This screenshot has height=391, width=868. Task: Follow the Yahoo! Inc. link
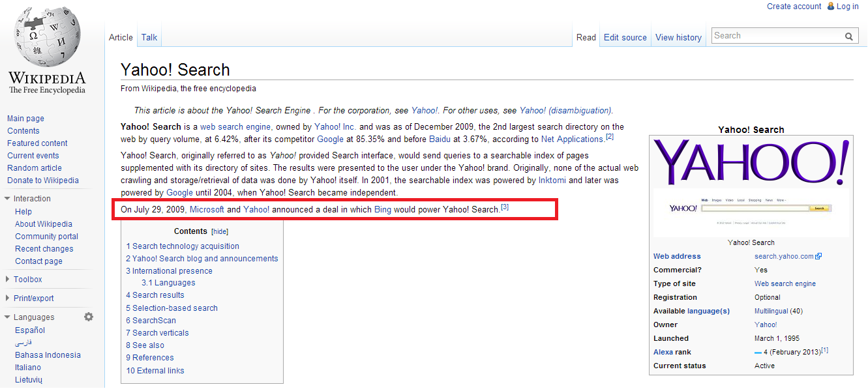335,127
